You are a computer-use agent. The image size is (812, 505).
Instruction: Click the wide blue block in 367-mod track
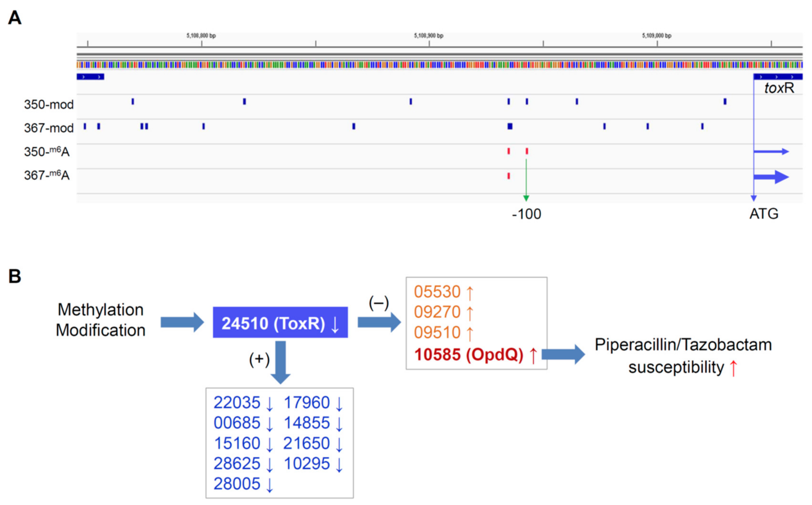[x=510, y=126]
